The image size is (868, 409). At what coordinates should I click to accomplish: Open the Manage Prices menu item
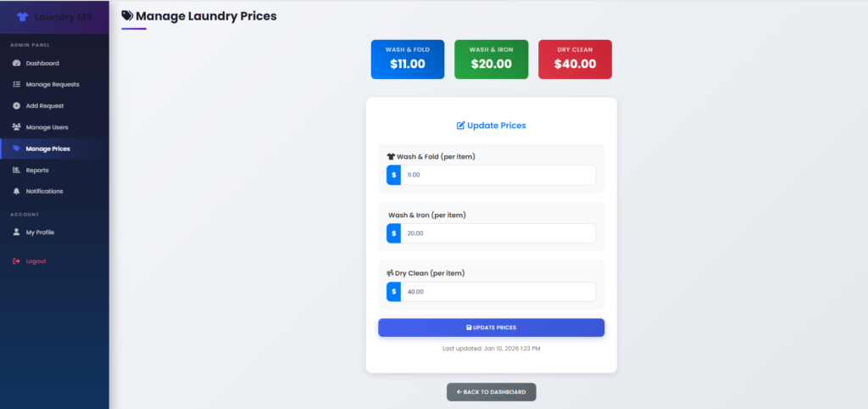click(x=47, y=148)
